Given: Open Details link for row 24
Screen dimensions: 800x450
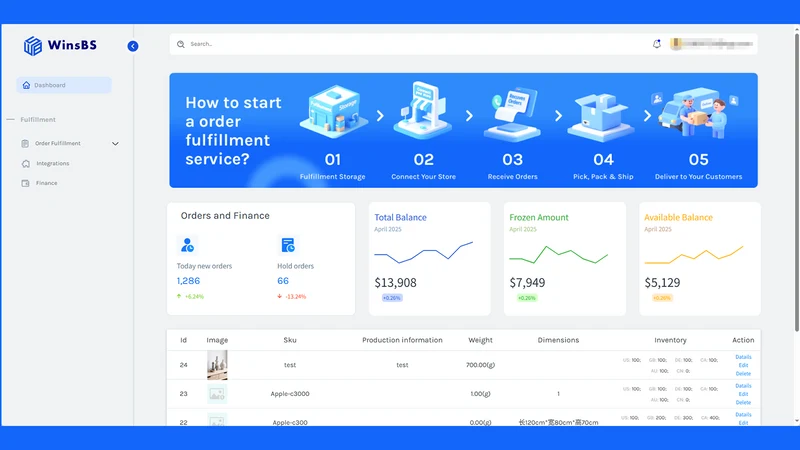Looking at the screenshot, I should pos(743,357).
